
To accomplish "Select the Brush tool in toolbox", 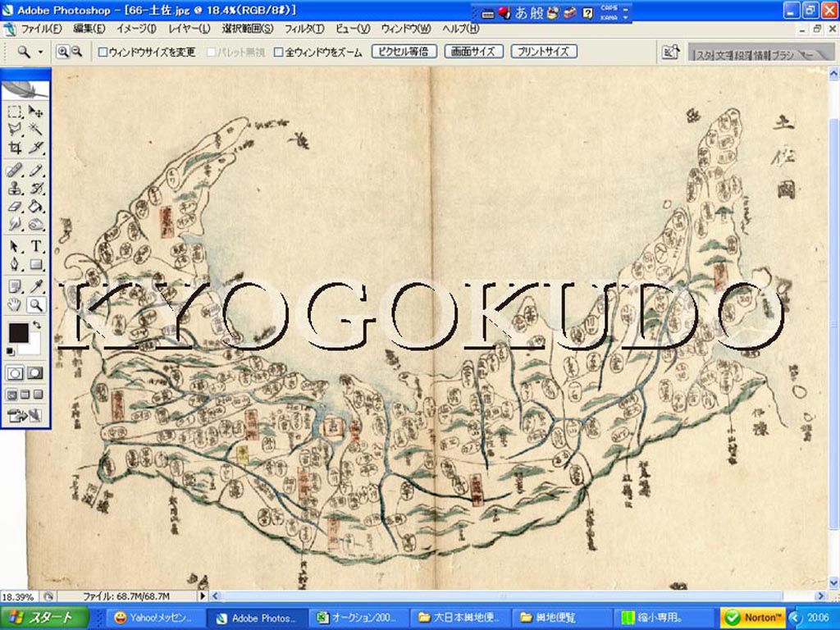I will pyautogui.click(x=35, y=171).
